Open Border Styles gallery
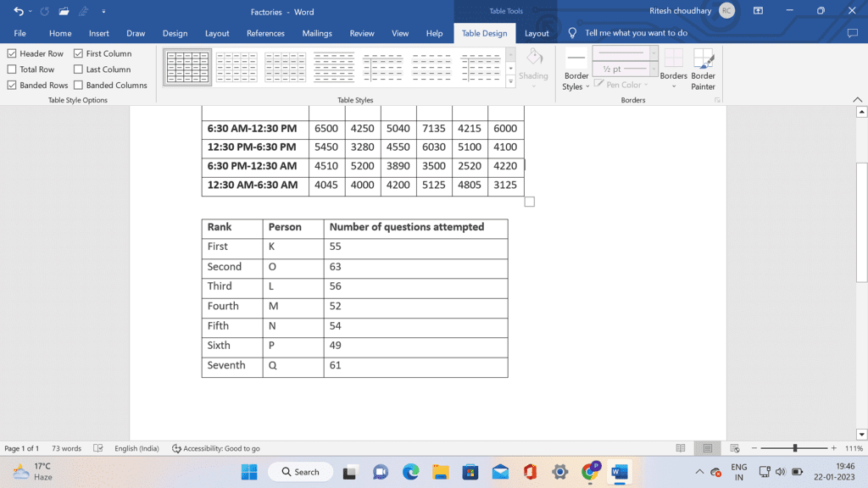Screen dimensions: 868x488 tap(576, 69)
